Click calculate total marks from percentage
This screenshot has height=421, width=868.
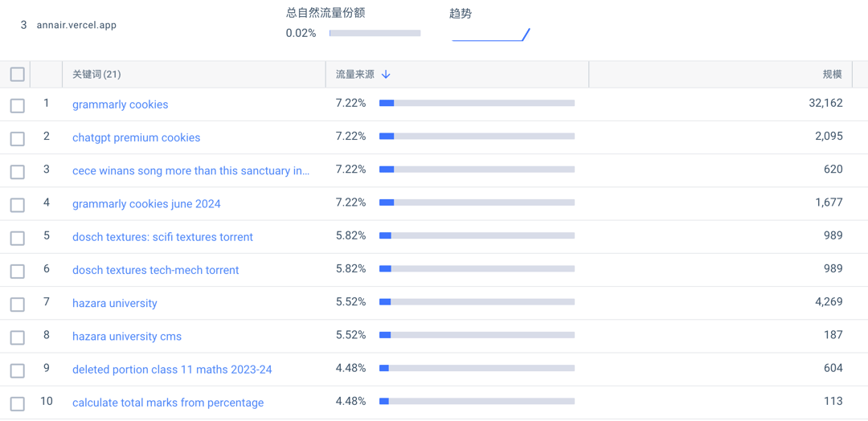click(168, 403)
